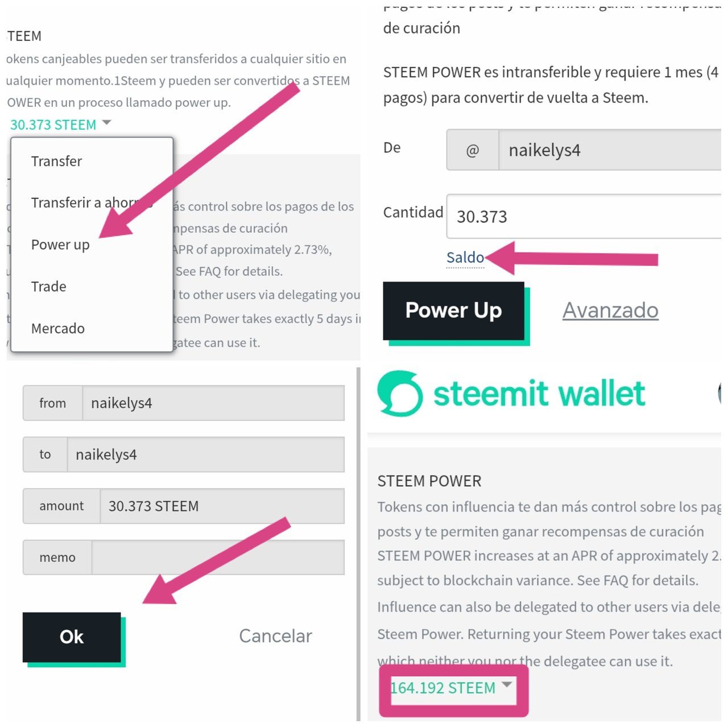Expand the 164.192 STEEM dropdown
The height and width of the screenshot is (728, 728).
[x=507, y=685]
